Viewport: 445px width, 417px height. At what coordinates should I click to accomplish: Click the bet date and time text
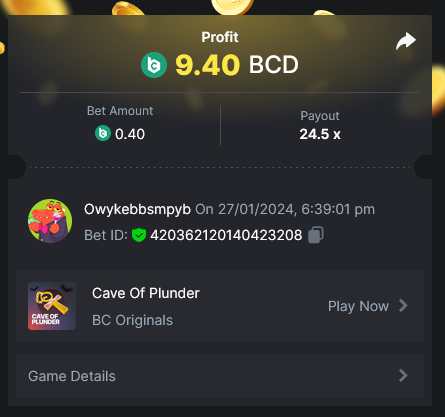pyautogui.click(x=285, y=210)
